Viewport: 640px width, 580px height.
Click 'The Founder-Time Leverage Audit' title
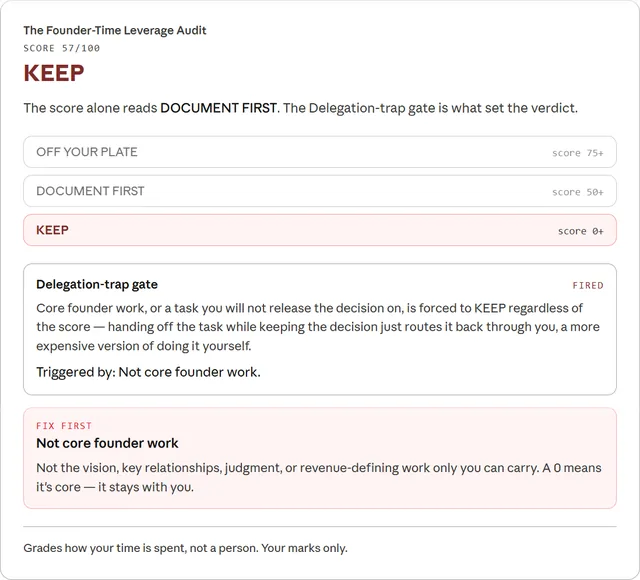pos(115,30)
